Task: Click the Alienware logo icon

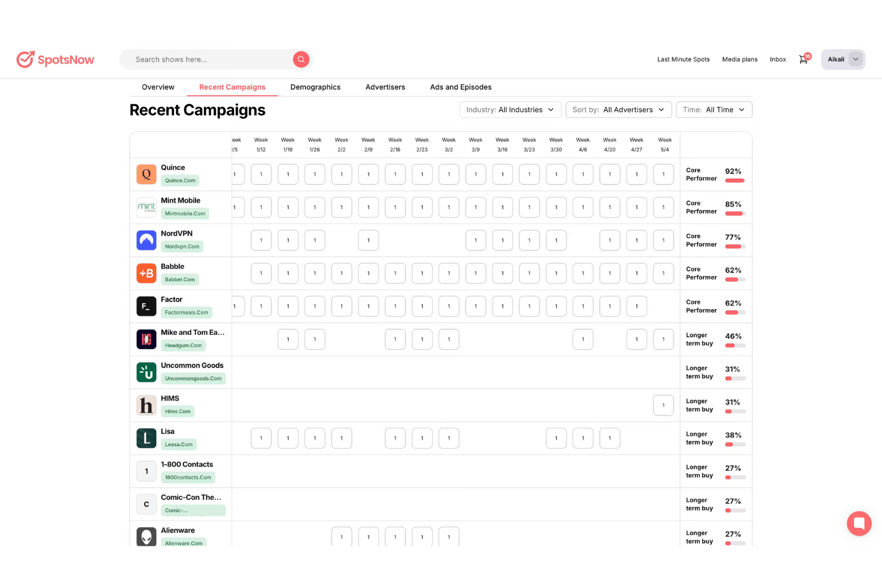Action: [147, 536]
